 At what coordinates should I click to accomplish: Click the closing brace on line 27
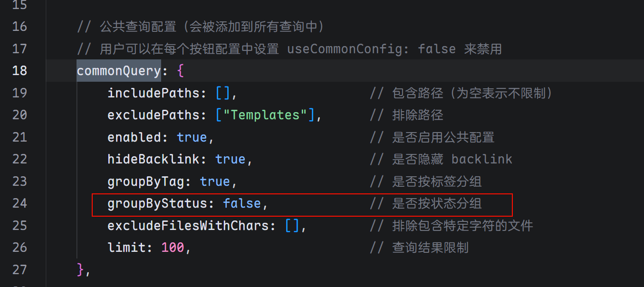pos(80,269)
